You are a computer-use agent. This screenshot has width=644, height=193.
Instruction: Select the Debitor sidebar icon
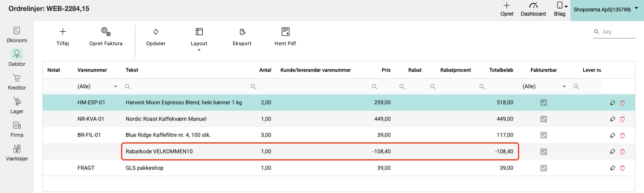pos(17,54)
